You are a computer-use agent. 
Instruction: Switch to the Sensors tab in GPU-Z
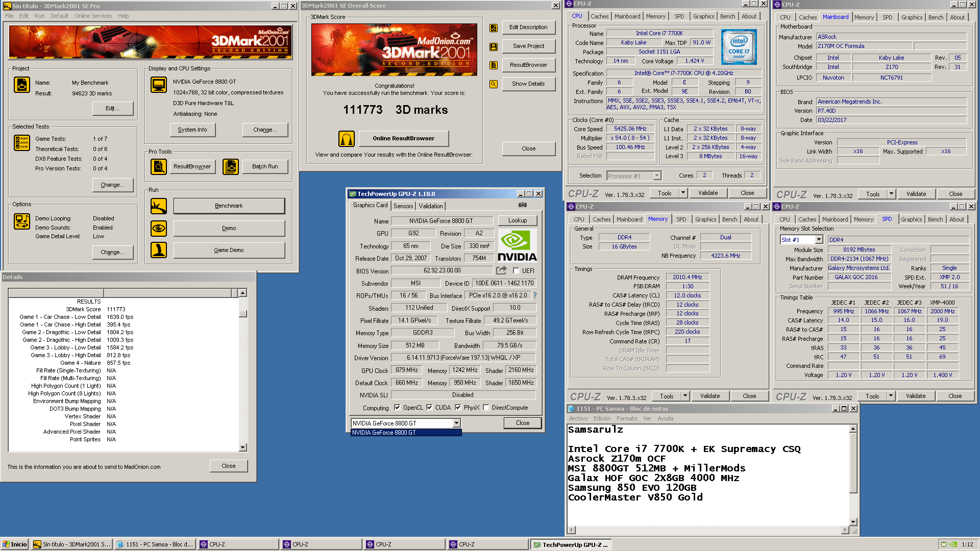pos(403,206)
